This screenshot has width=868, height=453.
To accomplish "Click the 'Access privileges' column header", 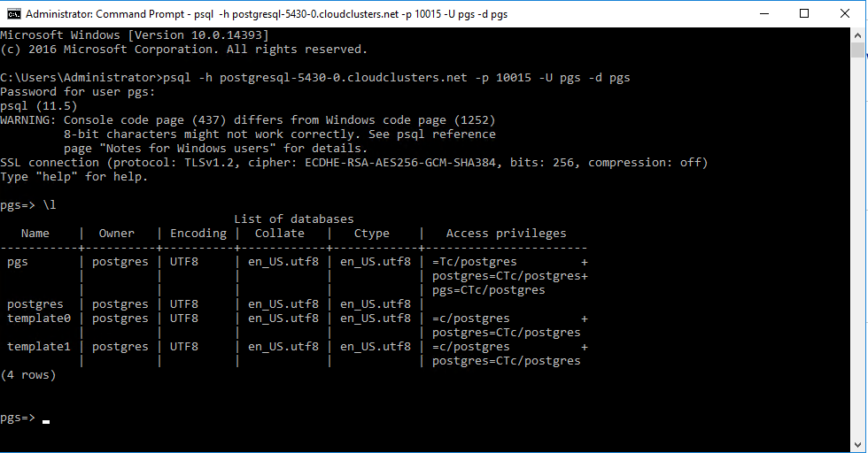I will (x=506, y=234).
